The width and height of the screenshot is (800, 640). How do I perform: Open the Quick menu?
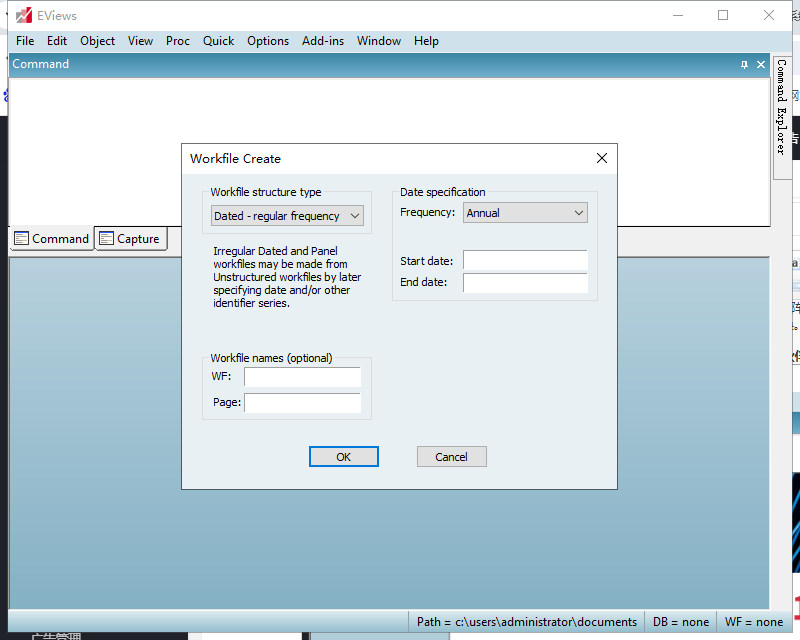pos(218,41)
